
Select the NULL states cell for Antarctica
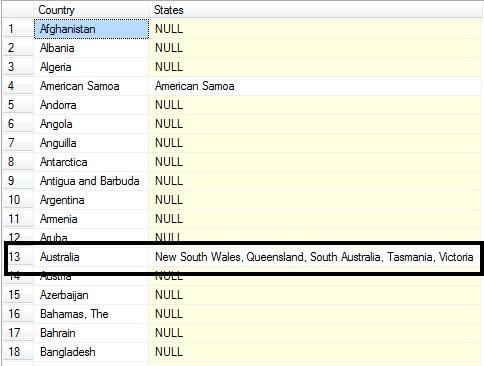[x=315, y=162]
